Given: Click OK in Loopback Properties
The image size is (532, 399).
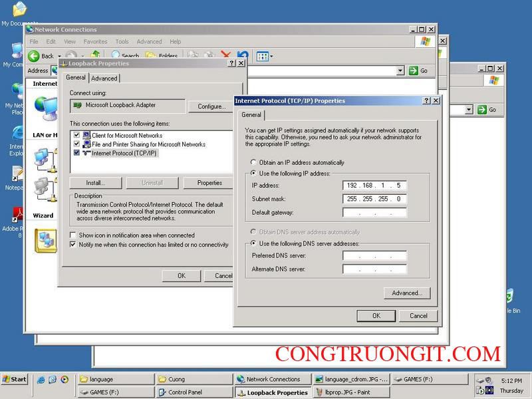Looking at the screenshot, I should point(182,275).
